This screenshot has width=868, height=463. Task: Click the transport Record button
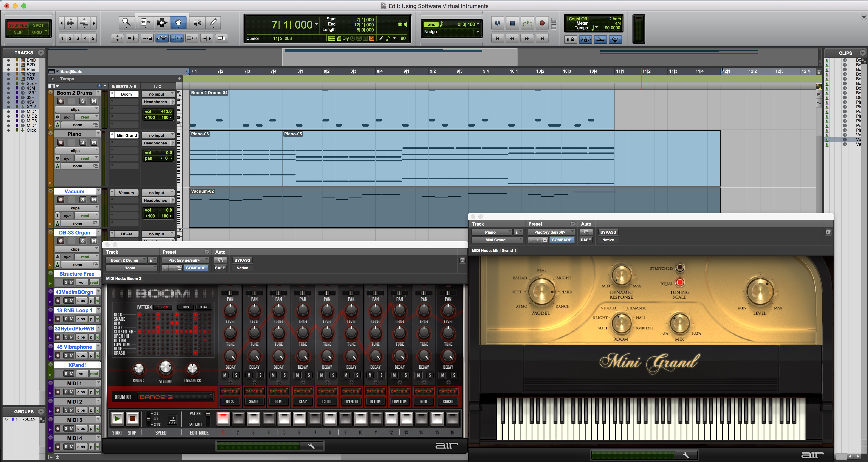[x=542, y=23]
